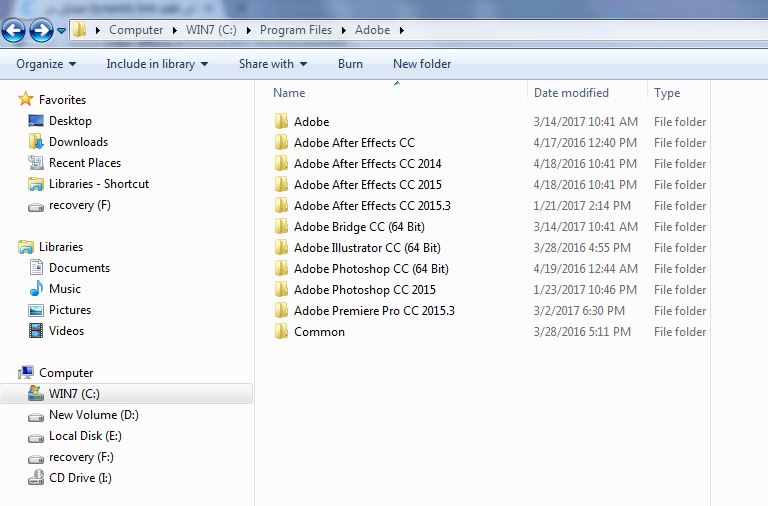Expand the arrow after Program Files in breadcrumb
The width and height of the screenshot is (768, 506).
[x=344, y=30]
